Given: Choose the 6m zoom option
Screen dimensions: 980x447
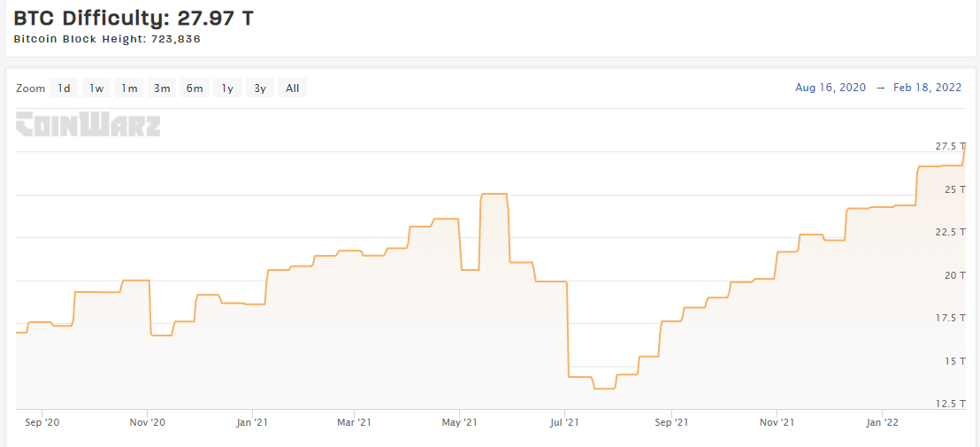Looking at the screenshot, I should coord(195,88).
